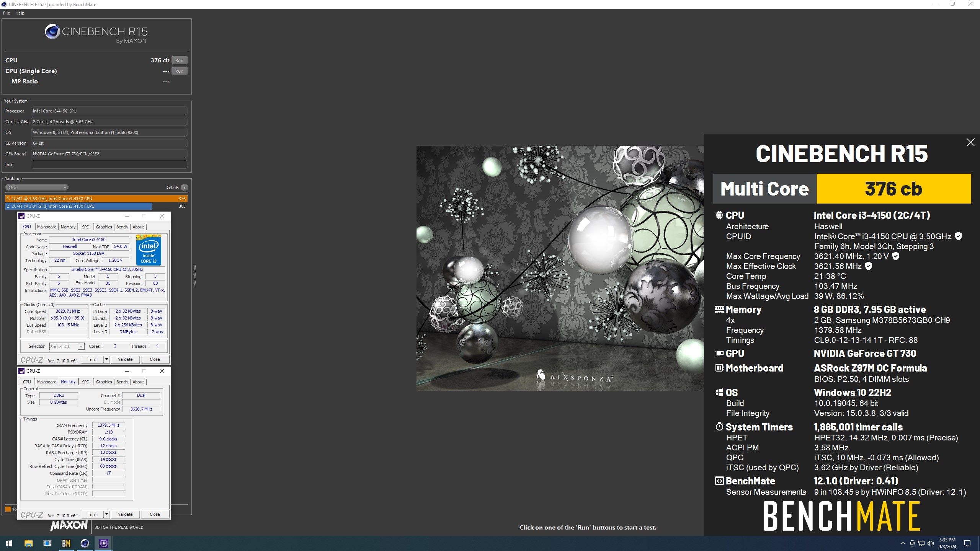Open the notification center icon
This screenshot has height=551, width=980.
pyautogui.click(x=967, y=543)
